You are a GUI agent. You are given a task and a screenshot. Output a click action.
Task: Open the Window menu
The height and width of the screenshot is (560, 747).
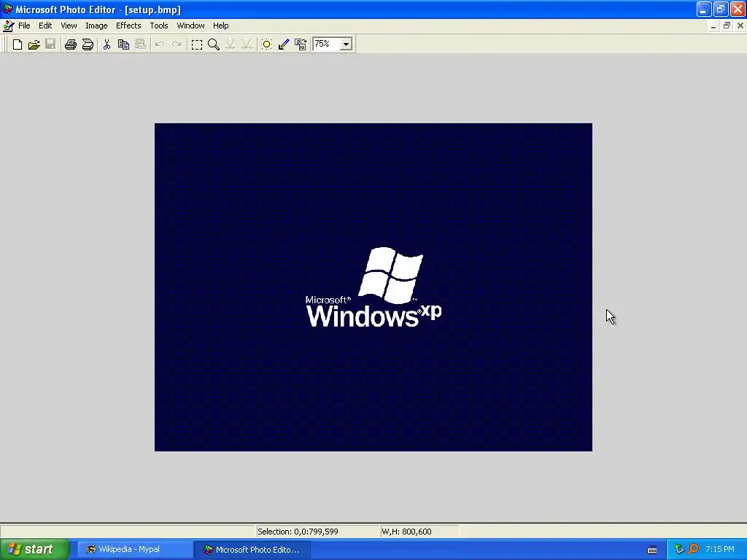[190, 26]
